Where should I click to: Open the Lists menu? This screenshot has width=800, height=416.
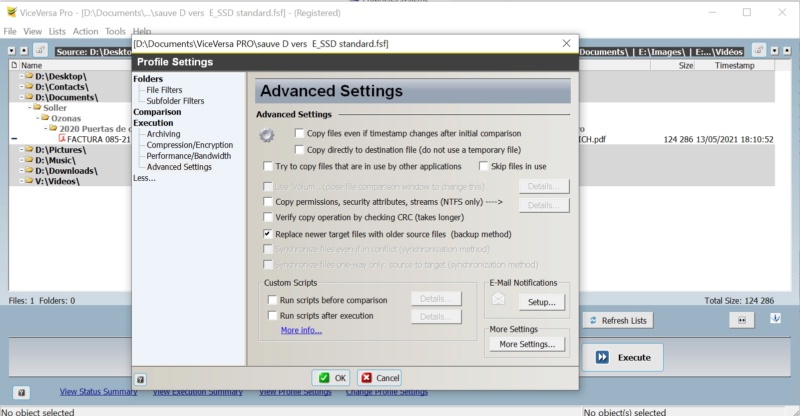(57, 31)
